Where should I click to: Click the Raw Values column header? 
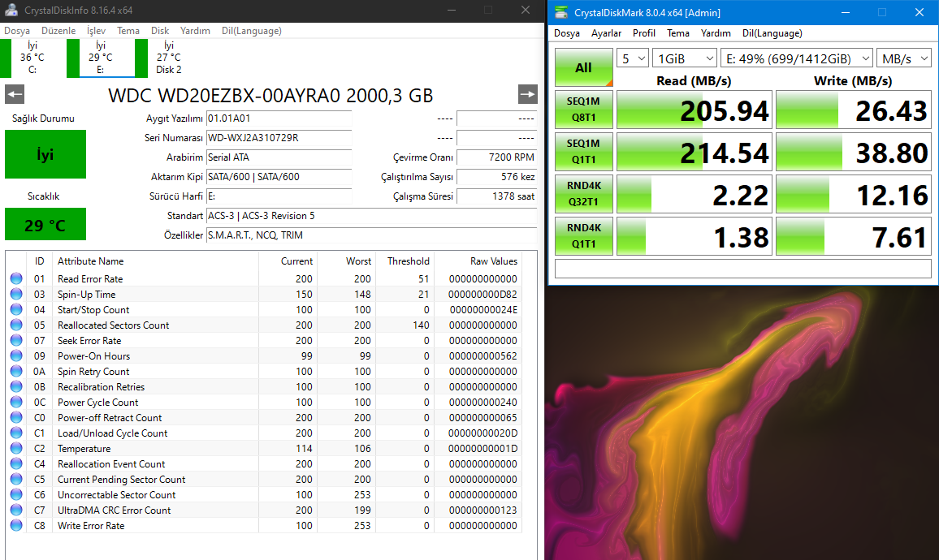point(493,261)
